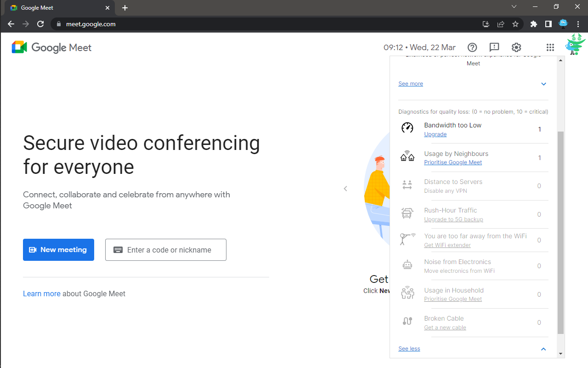Click the install app icon in address bar
The width and height of the screenshot is (588, 368).
pyautogui.click(x=486, y=24)
